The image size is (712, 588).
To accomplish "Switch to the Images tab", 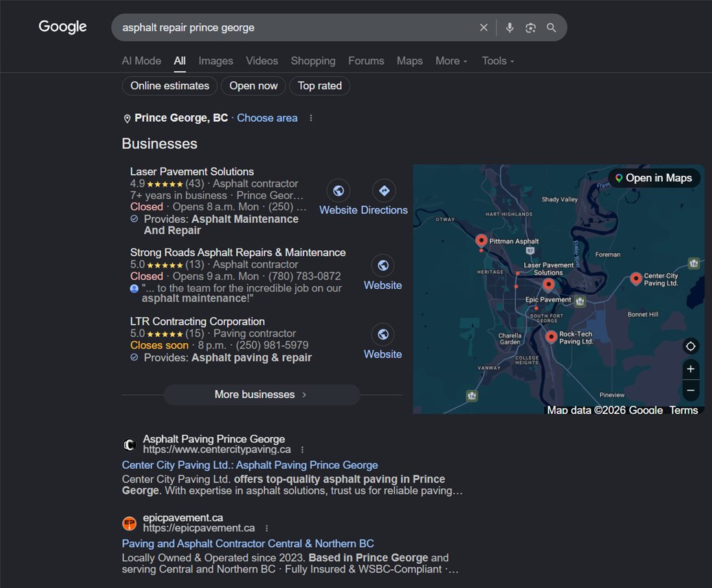I will click(x=216, y=61).
